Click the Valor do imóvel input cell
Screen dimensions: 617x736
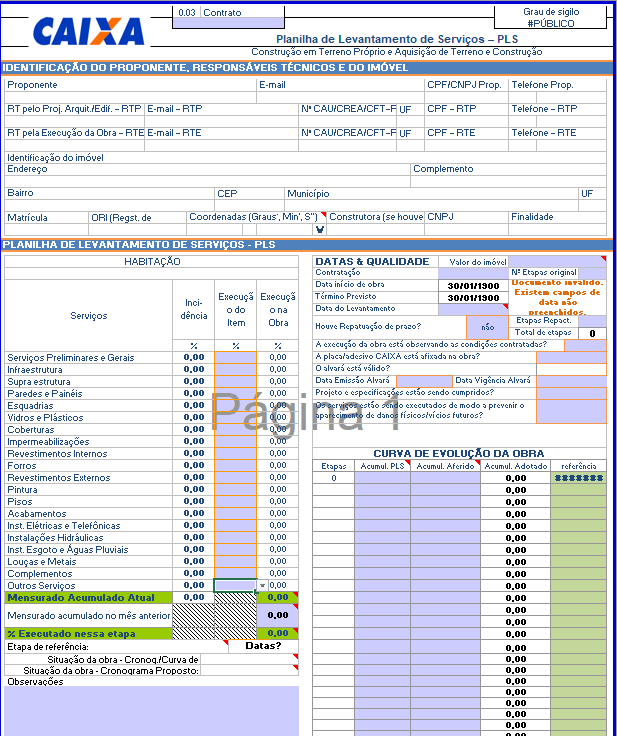pos(557,261)
